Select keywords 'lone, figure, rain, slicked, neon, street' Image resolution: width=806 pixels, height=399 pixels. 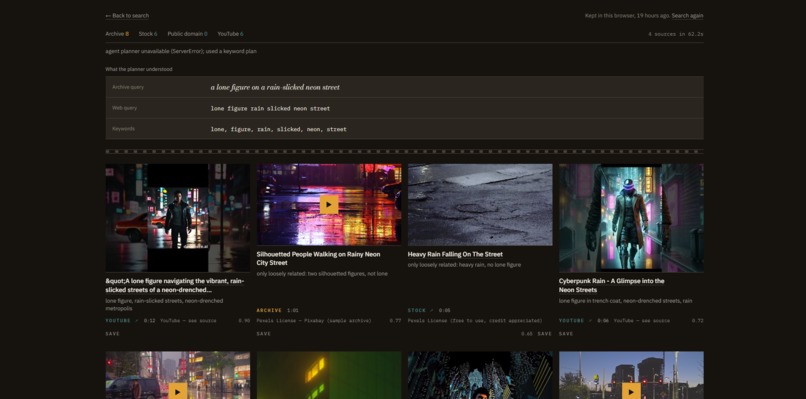(279, 130)
